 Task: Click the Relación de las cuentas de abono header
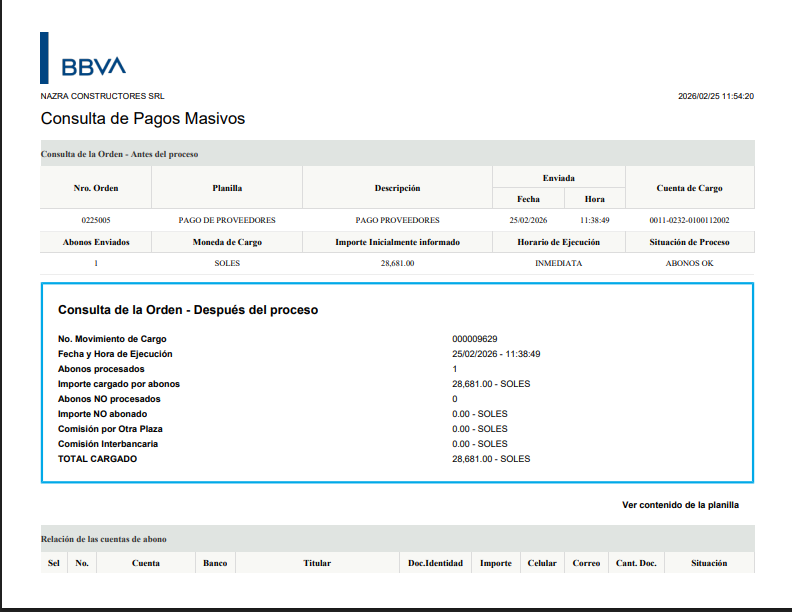coord(103,539)
